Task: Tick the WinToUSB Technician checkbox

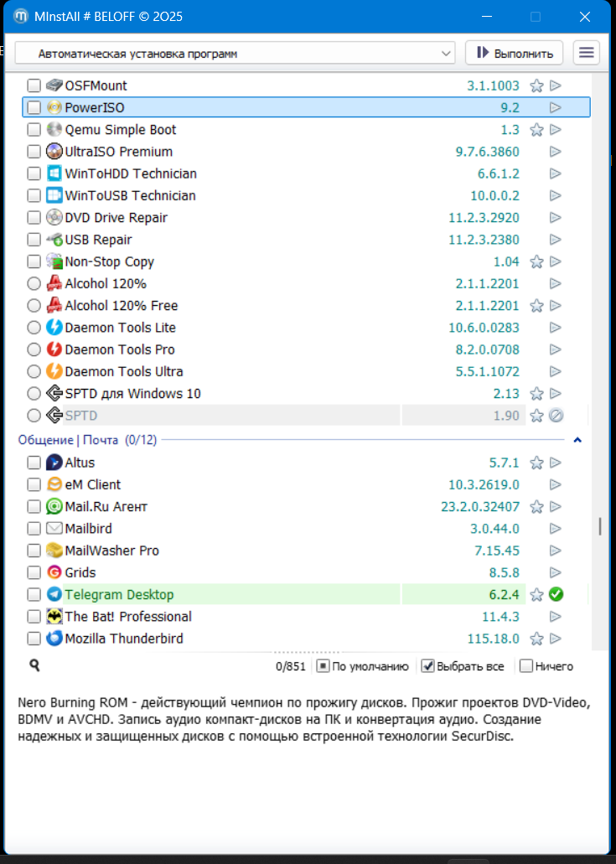Action: pos(34,195)
